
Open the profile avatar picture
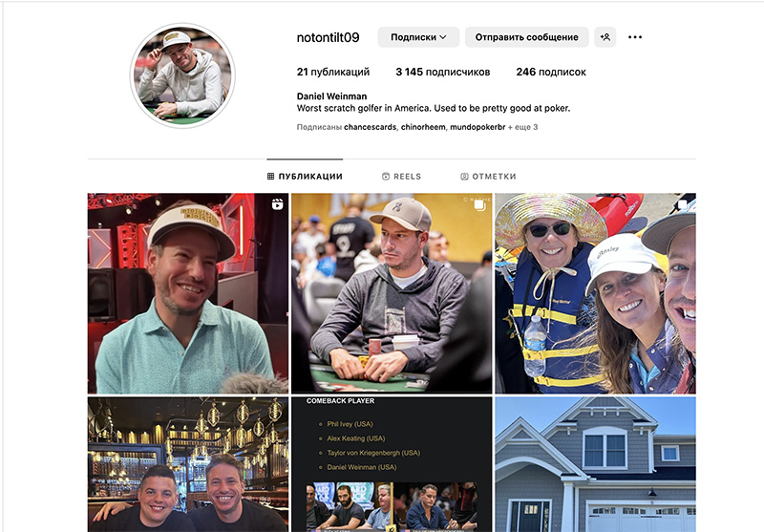[x=182, y=75]
